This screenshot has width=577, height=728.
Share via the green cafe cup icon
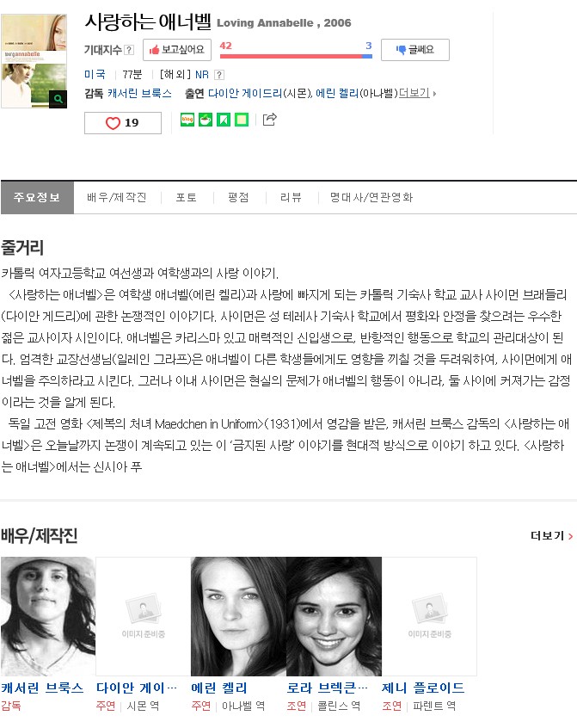(206, 120)
